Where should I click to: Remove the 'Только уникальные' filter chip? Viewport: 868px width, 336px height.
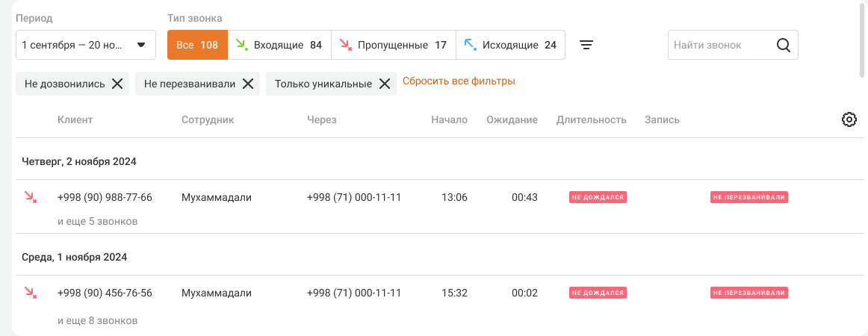coord(384,84)
